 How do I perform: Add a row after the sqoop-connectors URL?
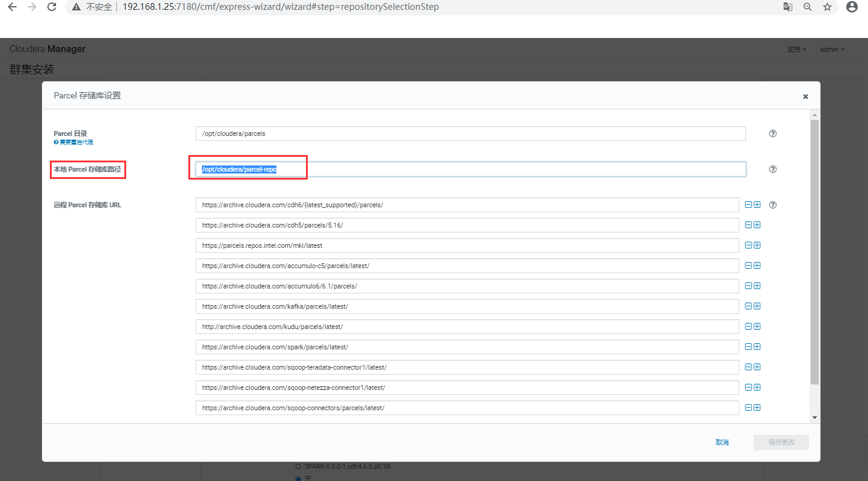click(757, 408)
